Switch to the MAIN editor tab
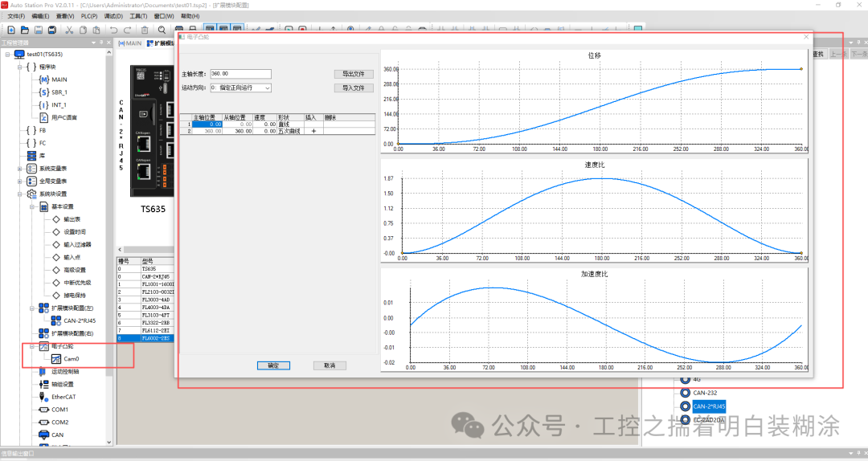 click(131, 43)
